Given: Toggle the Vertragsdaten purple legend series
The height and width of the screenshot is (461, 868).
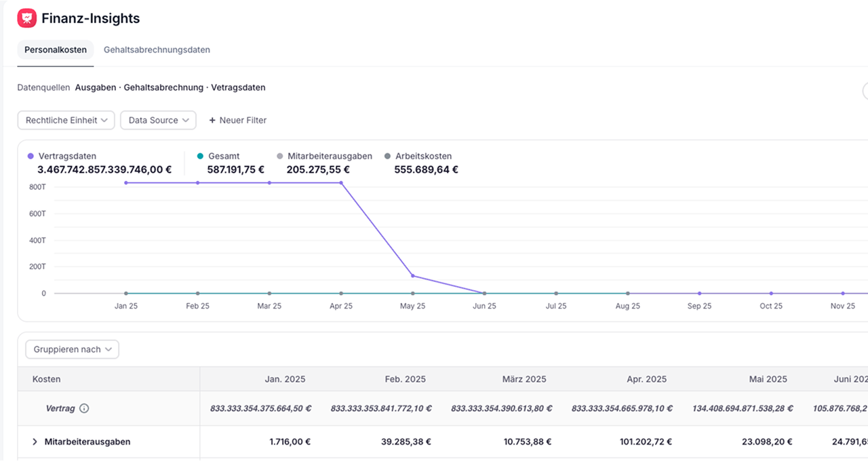Looking at the screenshot, I should tap(67, 157).
